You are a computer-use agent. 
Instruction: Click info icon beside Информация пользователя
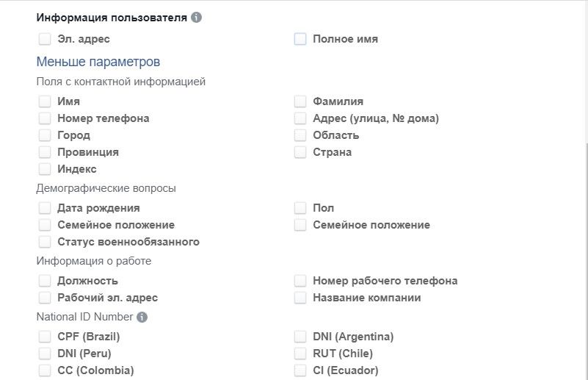point(196,18)
